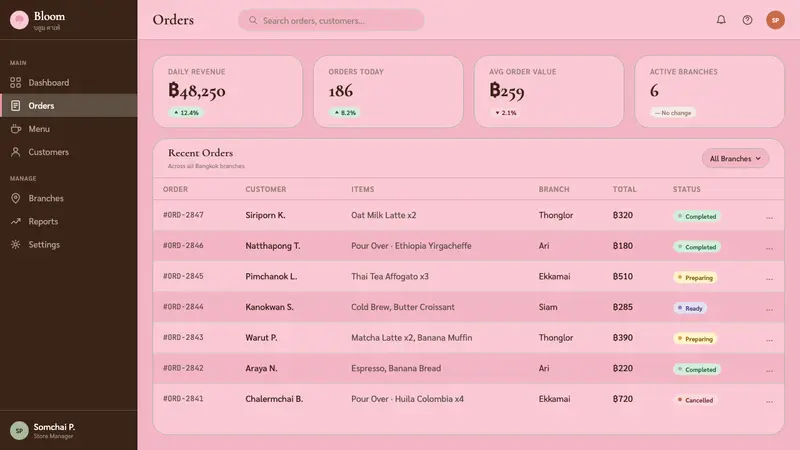This screenshot has width=800, height=450.
Task: Click the Avg Order Value ฿259 card
Action: [x=549, y=91]
